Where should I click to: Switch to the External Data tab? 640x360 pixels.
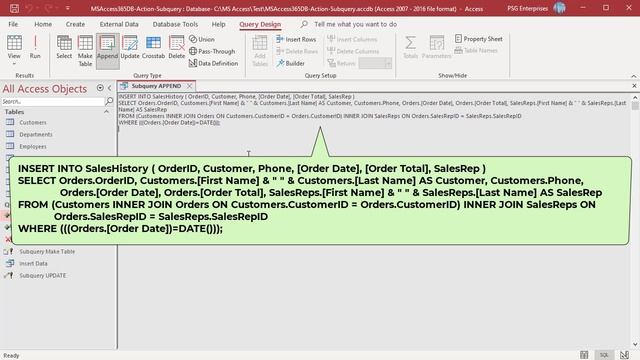(x=119, y=24)
